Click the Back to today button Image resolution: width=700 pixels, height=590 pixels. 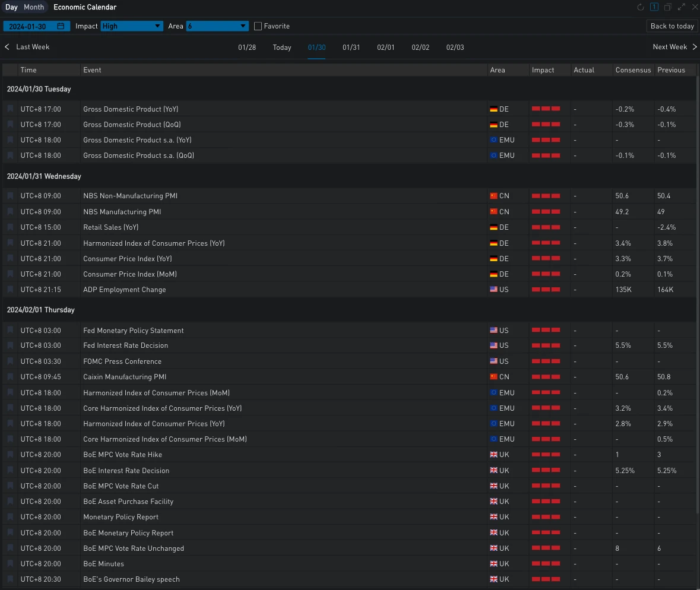click(672, 26)
